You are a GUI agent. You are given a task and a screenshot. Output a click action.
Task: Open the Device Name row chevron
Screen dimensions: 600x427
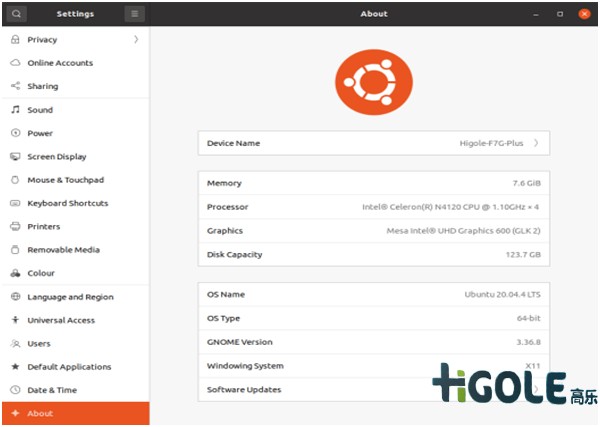tap(536, 143)
